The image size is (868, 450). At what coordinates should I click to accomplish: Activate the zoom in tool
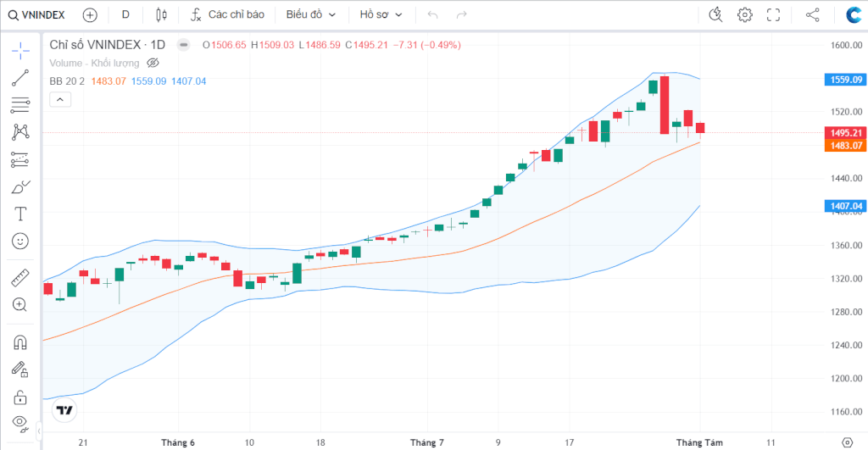(x=20, y=304)
